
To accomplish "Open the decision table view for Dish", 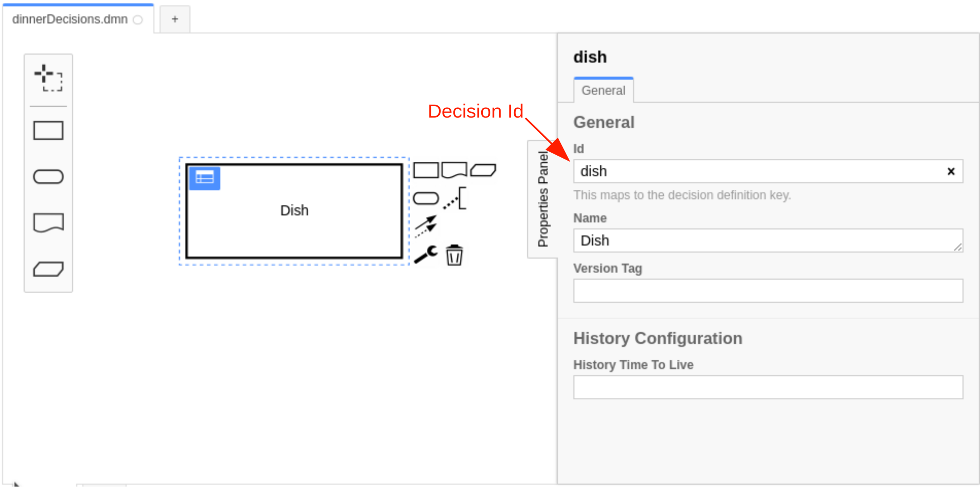I will (x=205, y=178).
